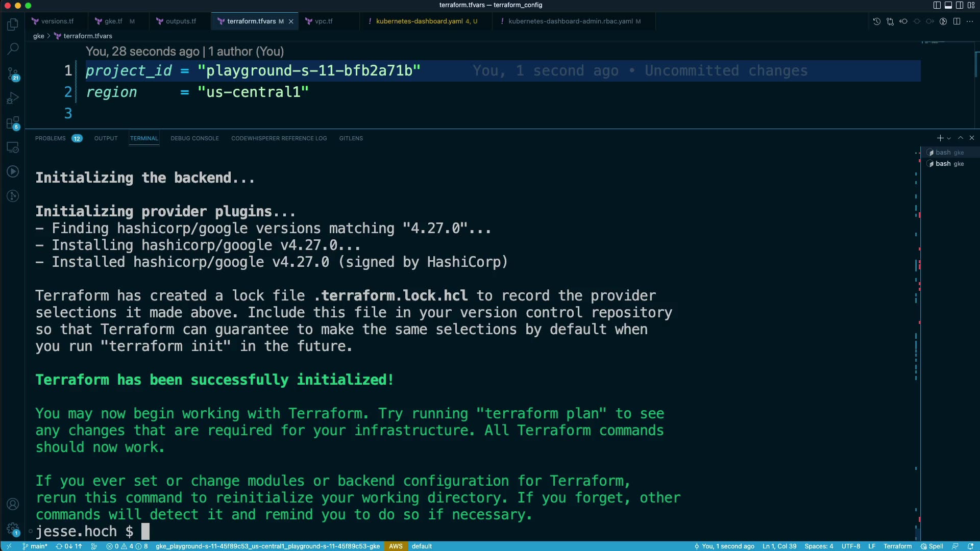Open the Extensions view
The image size is (980, 551).
click(13, 123)
